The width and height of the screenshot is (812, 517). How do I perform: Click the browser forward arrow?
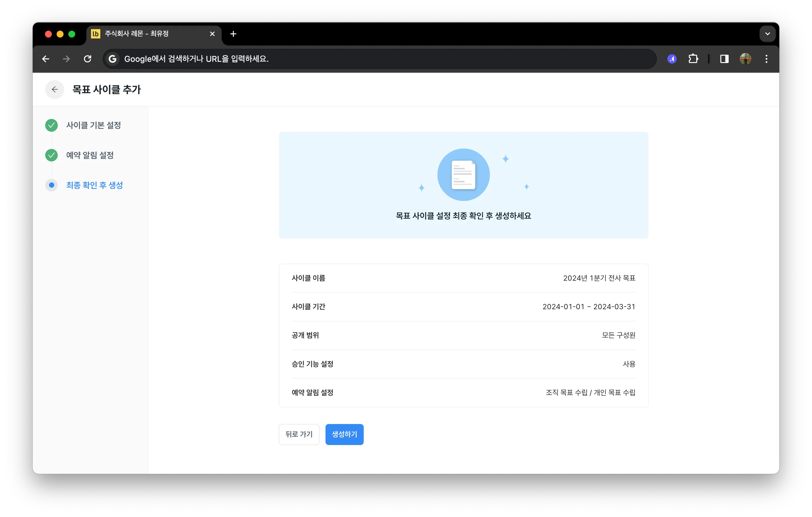point(66,59)
